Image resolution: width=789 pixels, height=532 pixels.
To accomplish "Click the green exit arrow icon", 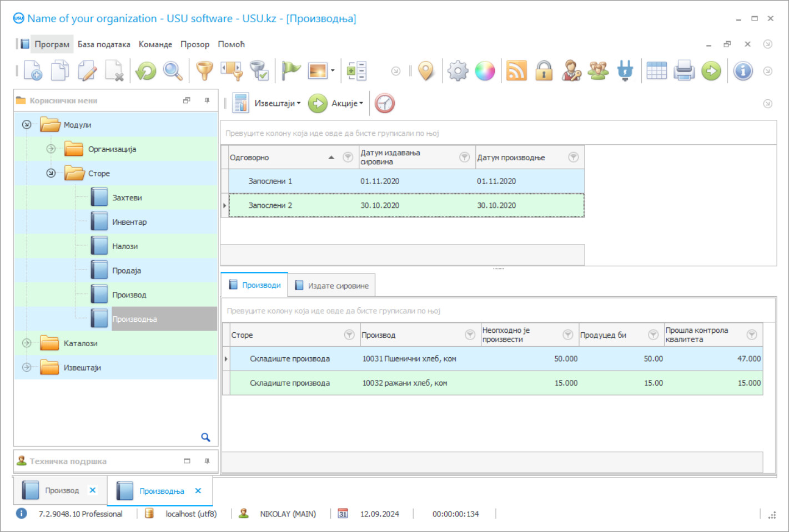I will pyautogui.click(x=711, y=70).
